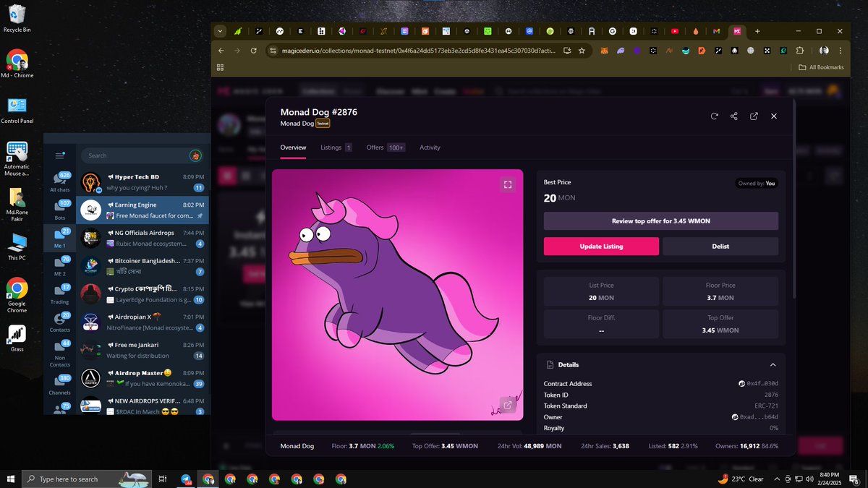Select the Non Contacts folder in Telegram
Image resolution: width=868 pixels, height=488 pixels.
pos(60,354)
